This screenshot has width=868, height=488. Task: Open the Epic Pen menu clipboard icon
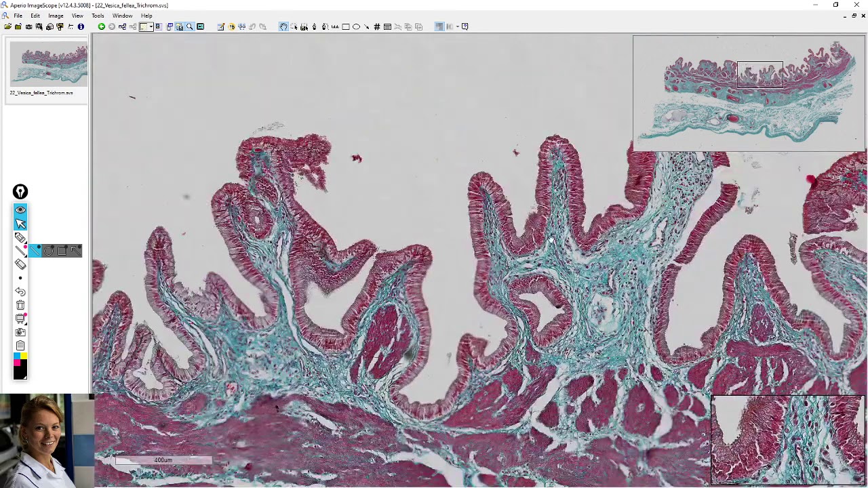click(x=20, y=346)
